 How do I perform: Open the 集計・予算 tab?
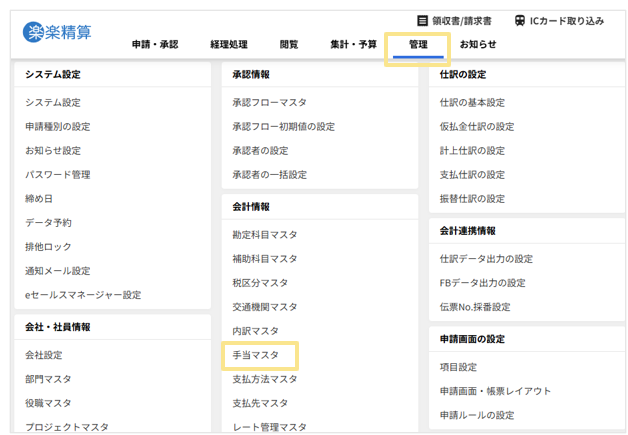click(x=353, y=45)
